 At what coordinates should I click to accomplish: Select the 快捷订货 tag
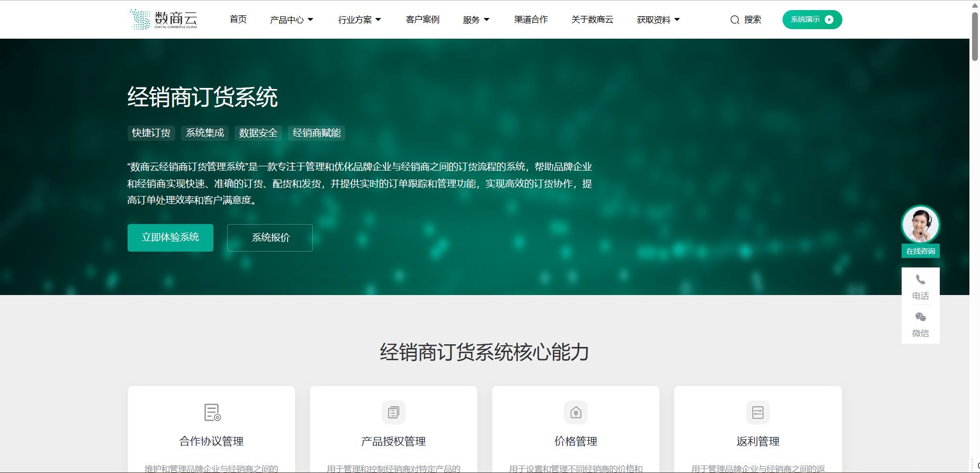151,133
